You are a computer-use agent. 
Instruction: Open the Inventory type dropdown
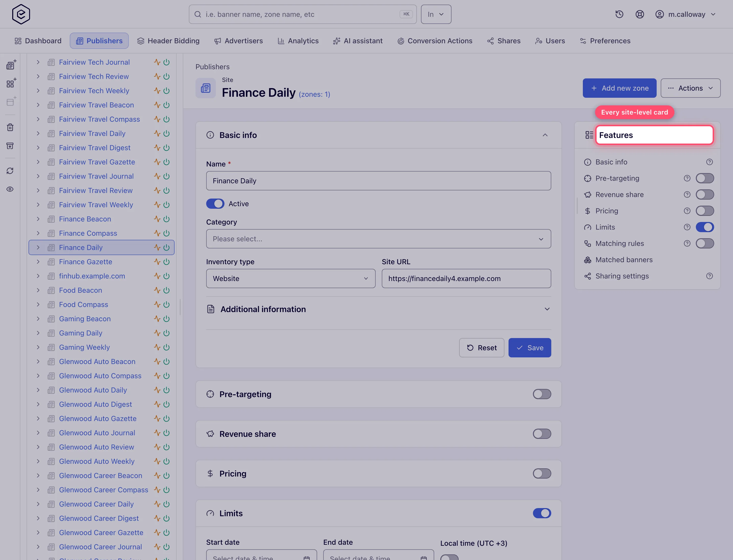[291, 279]
